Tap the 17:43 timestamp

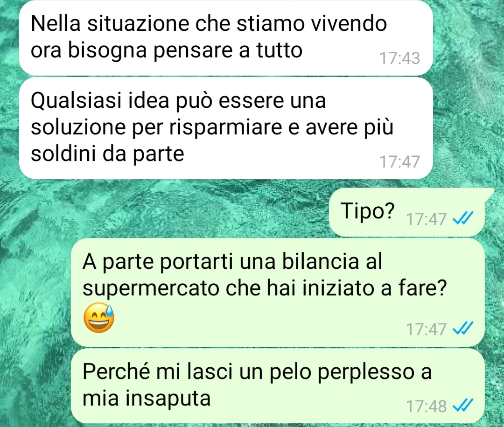[399, 58]
